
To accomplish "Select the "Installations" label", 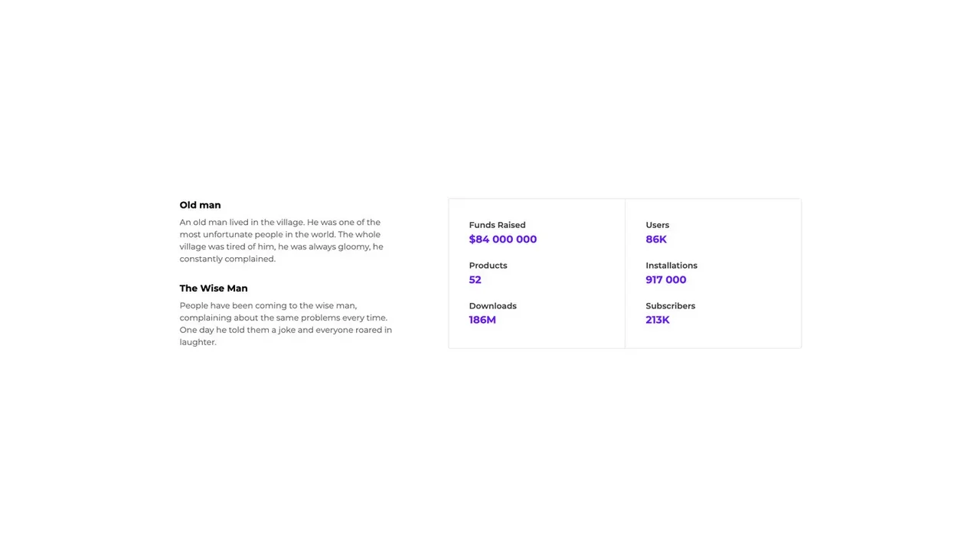I will [x=671, y=266].
